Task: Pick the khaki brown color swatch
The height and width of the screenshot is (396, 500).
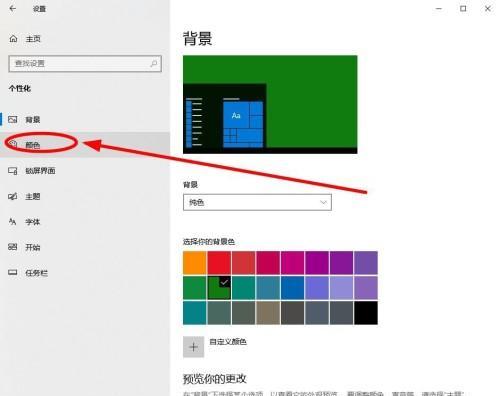Action: point(268,313)
